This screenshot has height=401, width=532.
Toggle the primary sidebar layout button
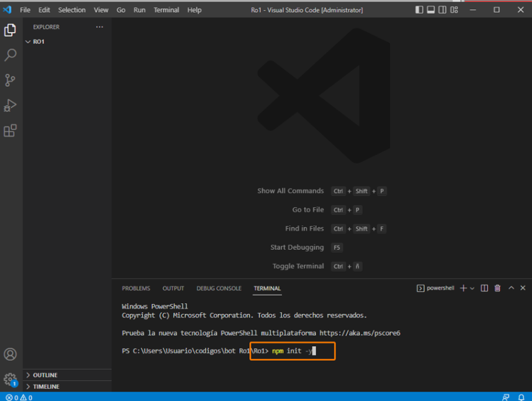click(419, 10)
